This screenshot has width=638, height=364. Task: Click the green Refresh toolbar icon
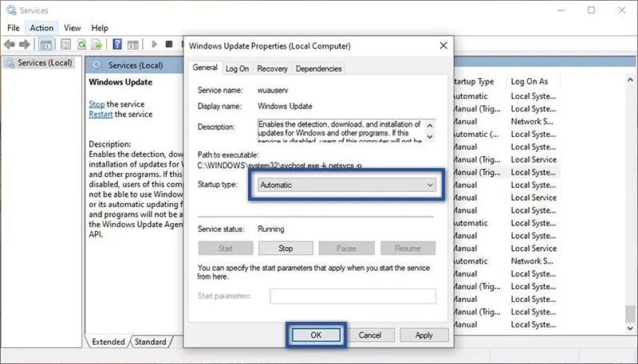pos(82,45)
